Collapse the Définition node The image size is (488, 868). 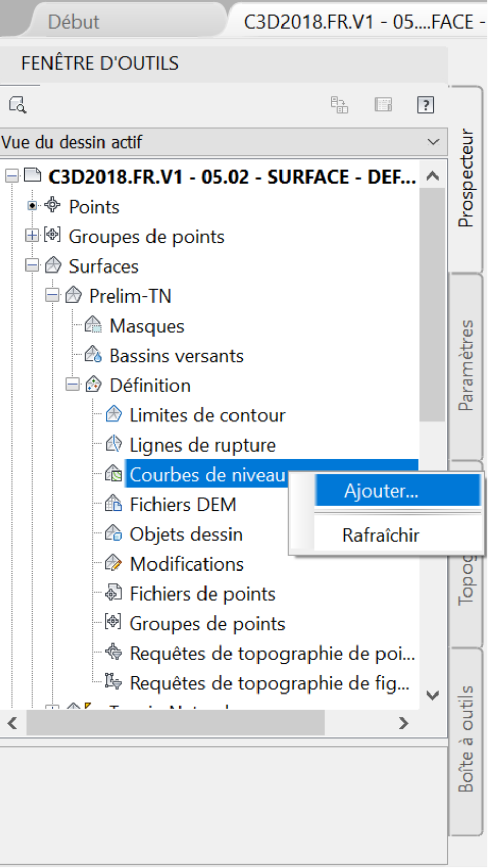(x=73, y=384)
